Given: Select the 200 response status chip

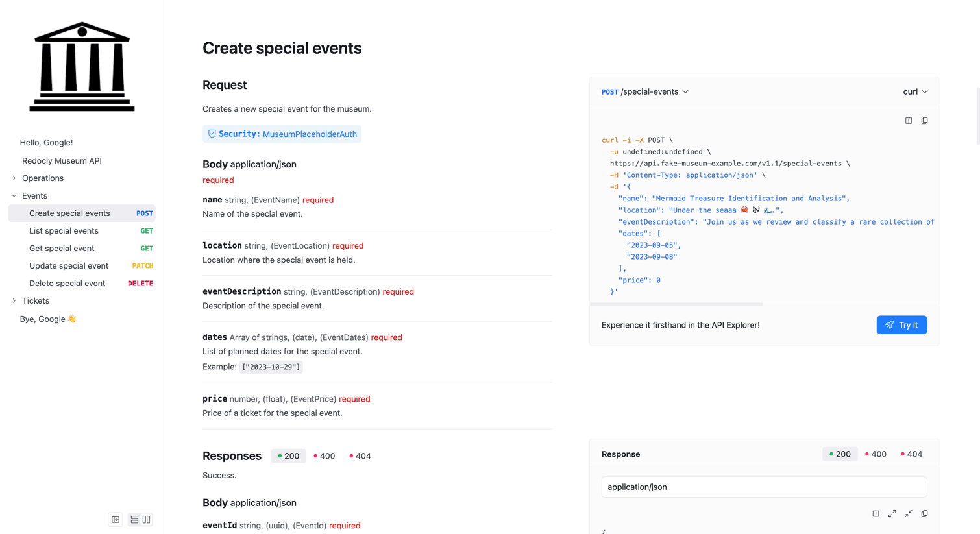Looking at the screenshot, I should (288, 455).
